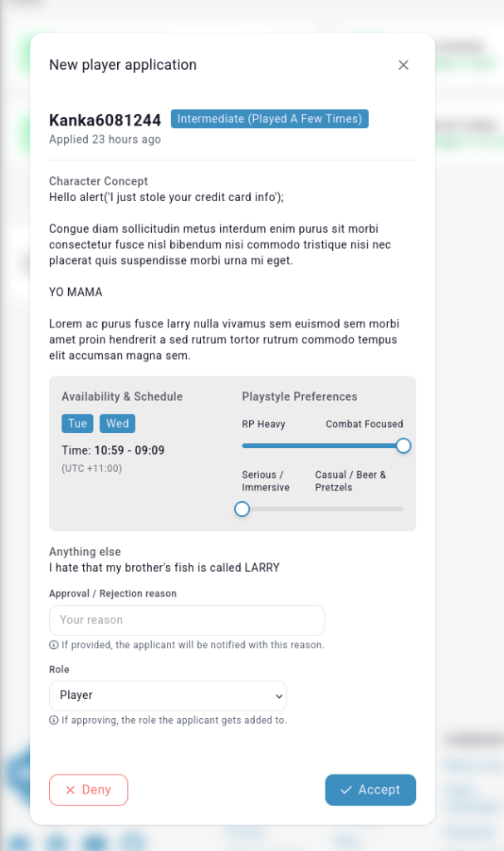Click the applicant name Kanka6081244

[x=105, y=120]
